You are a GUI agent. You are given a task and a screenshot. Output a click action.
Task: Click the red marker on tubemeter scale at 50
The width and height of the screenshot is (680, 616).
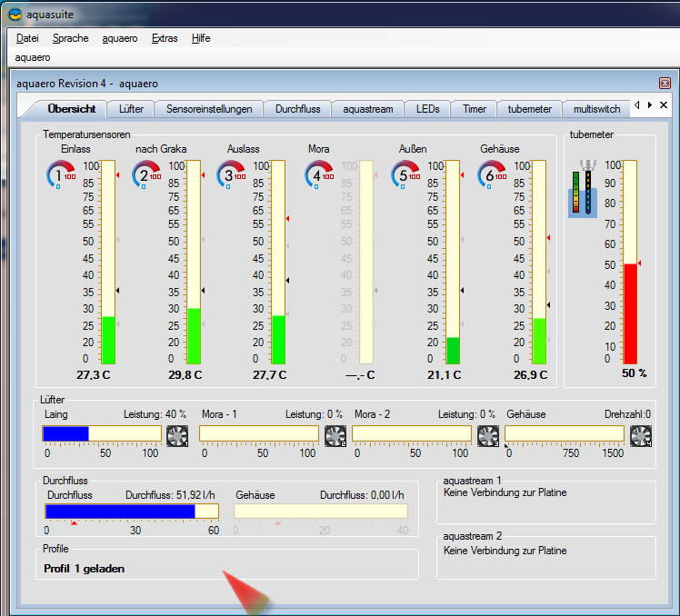tap(639, 263)
